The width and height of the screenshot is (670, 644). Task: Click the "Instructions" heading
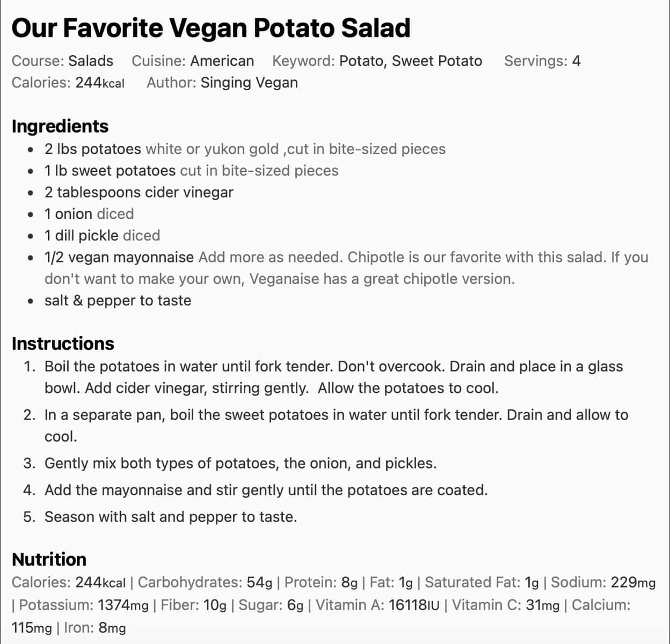63,343
